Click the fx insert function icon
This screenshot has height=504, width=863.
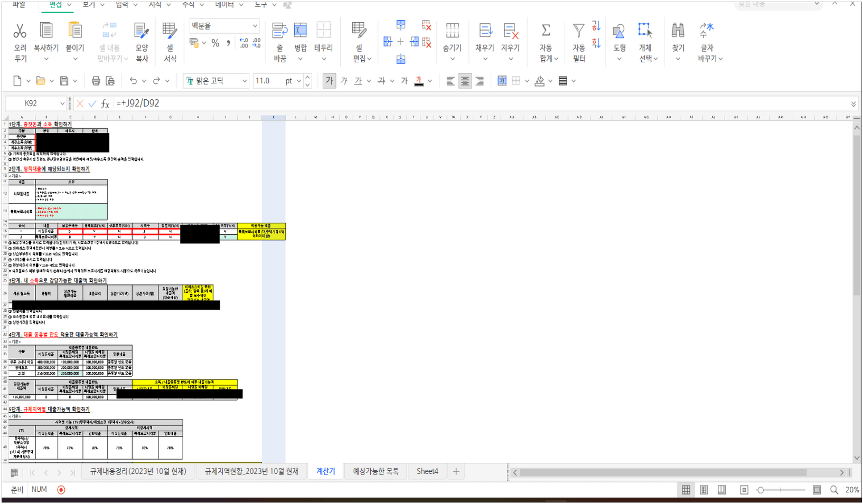[105, 103]
